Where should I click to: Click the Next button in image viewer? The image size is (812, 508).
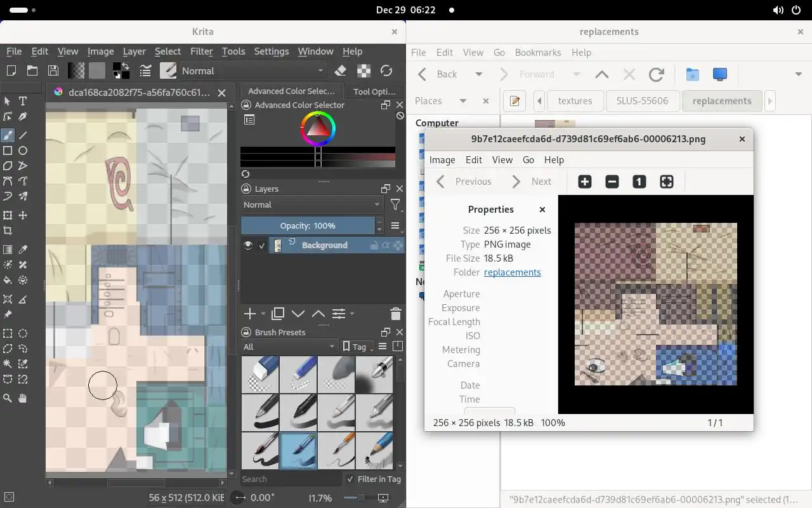tap(532, 182)
